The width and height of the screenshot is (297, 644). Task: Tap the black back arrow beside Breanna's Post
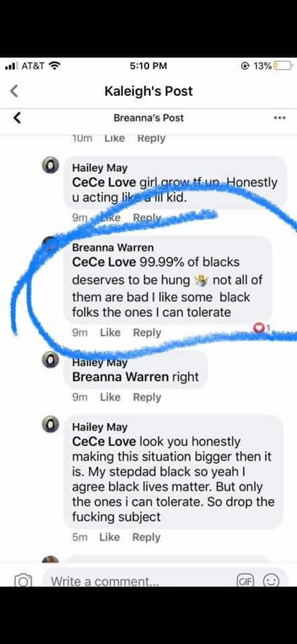[17, 118]
